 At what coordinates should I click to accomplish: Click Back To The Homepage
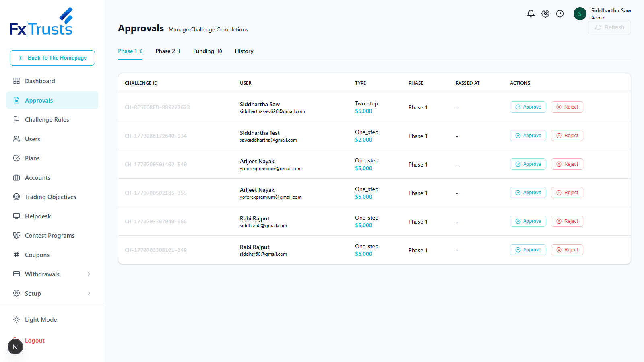(x=52, y=58)
